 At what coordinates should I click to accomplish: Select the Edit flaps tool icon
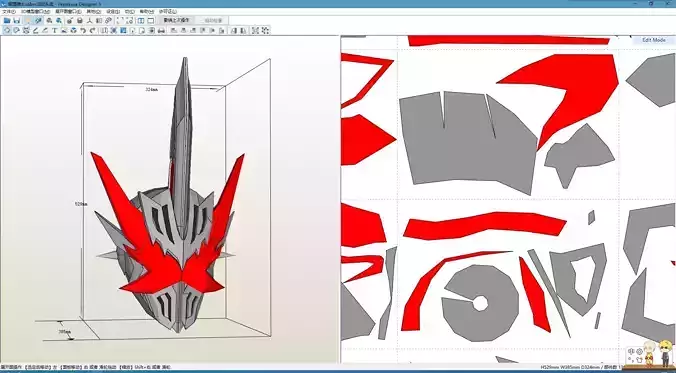click(x=36, y=30)
